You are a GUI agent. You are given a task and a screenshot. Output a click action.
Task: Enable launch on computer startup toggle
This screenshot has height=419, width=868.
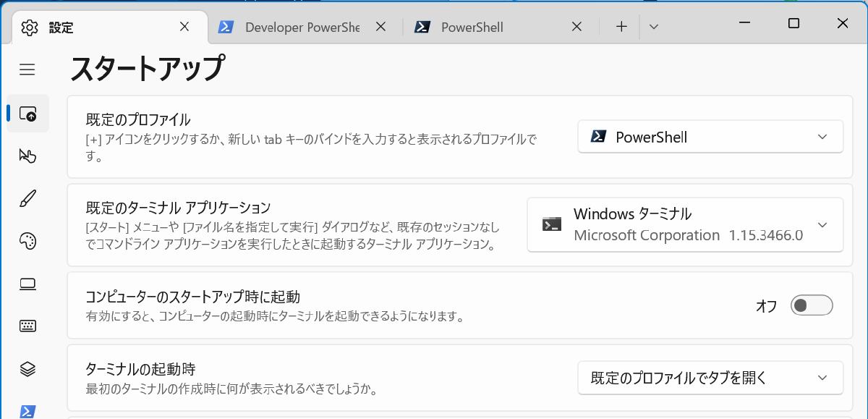point(812,305)
